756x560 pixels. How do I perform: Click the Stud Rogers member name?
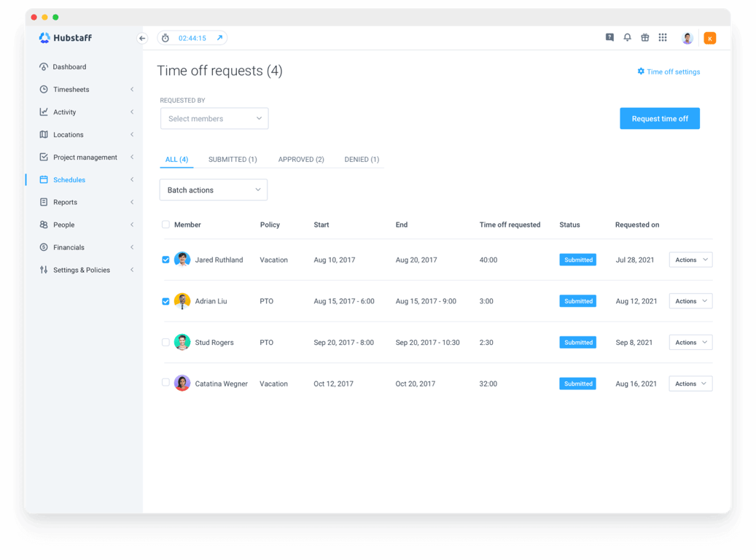point(214,343)
